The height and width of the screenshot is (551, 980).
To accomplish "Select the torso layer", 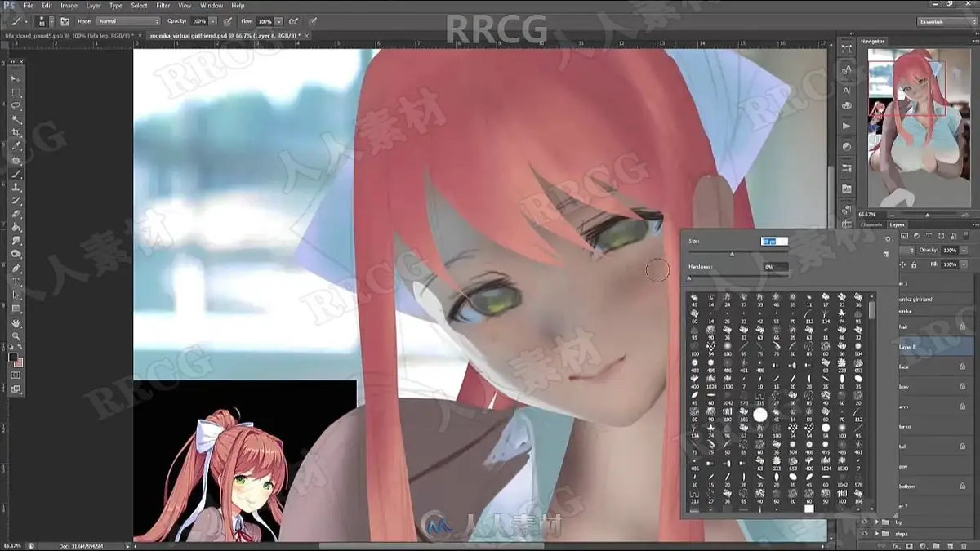I will pos(936,426).
